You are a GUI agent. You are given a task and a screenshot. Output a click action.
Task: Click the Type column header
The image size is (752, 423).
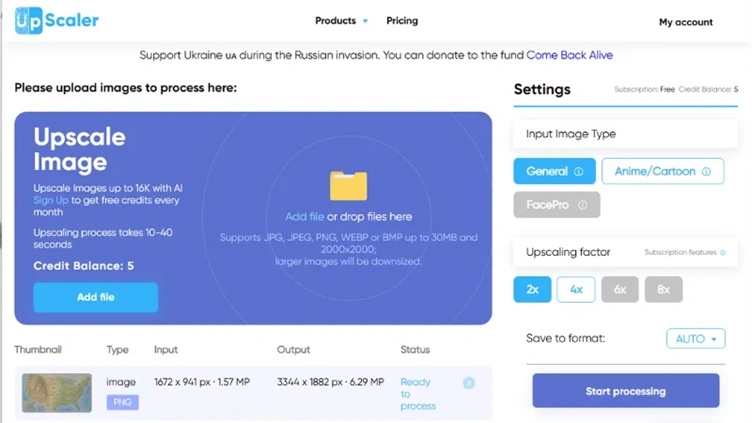(x=117, y=350)
